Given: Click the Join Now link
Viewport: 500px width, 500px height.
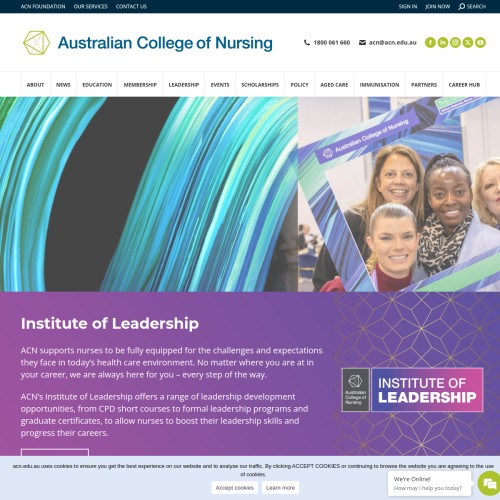Looking at the screenshot, I should coord(437,6).
